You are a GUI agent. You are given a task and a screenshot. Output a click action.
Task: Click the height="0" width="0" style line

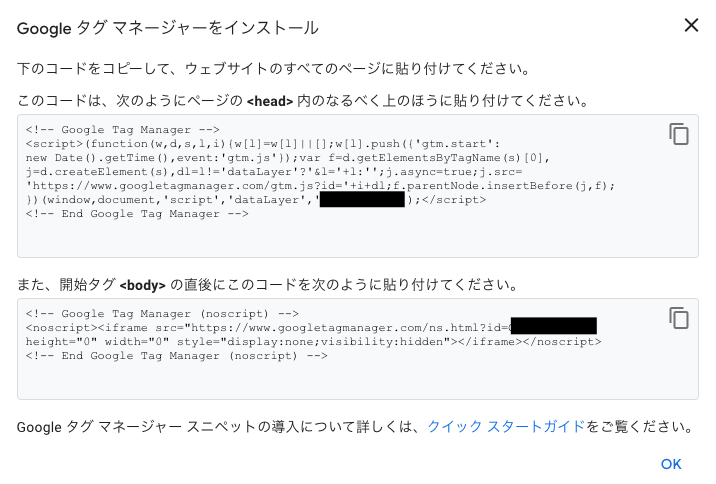[x=313, y=342]
